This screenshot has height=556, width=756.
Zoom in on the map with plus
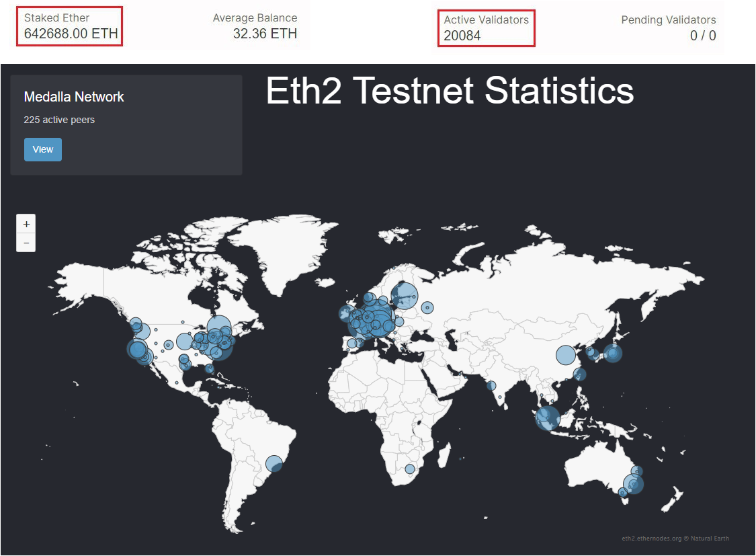point(26,224)
